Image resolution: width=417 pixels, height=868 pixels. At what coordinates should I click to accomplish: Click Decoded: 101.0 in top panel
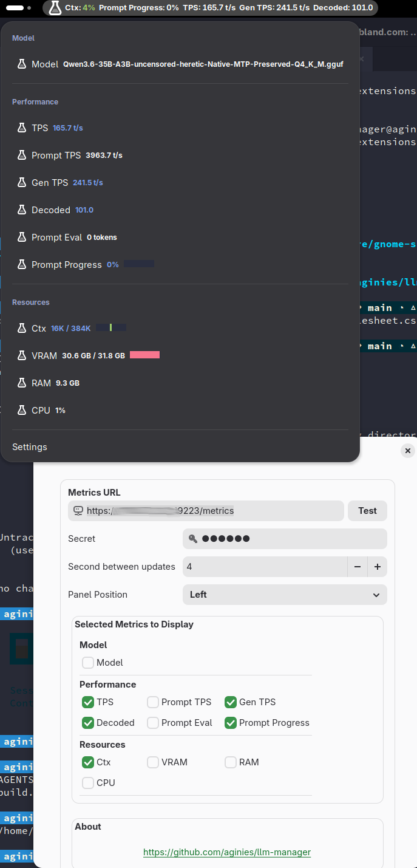tap(343, 8)
